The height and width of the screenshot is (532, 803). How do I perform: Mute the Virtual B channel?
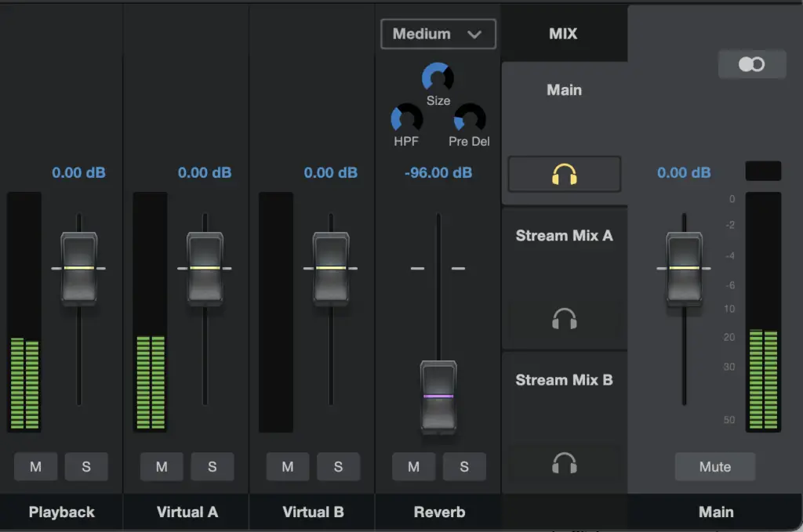(x=288, y=466)
